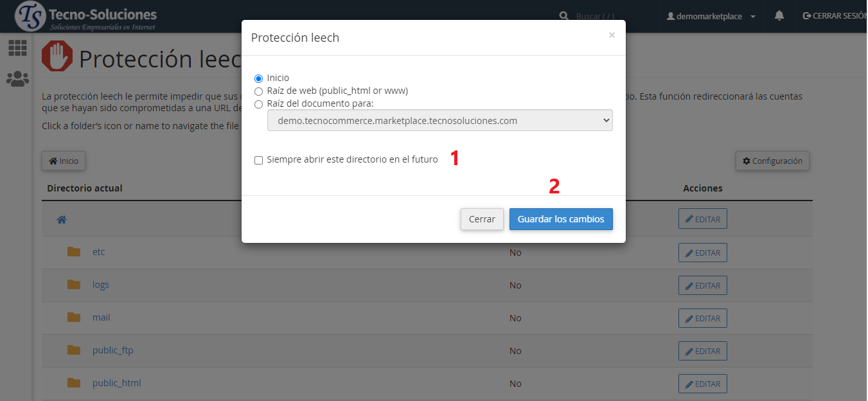The height and width of the screenshot is (401, 868).
Task: Click the public_ftp folder icon
Action: (74, 350)
